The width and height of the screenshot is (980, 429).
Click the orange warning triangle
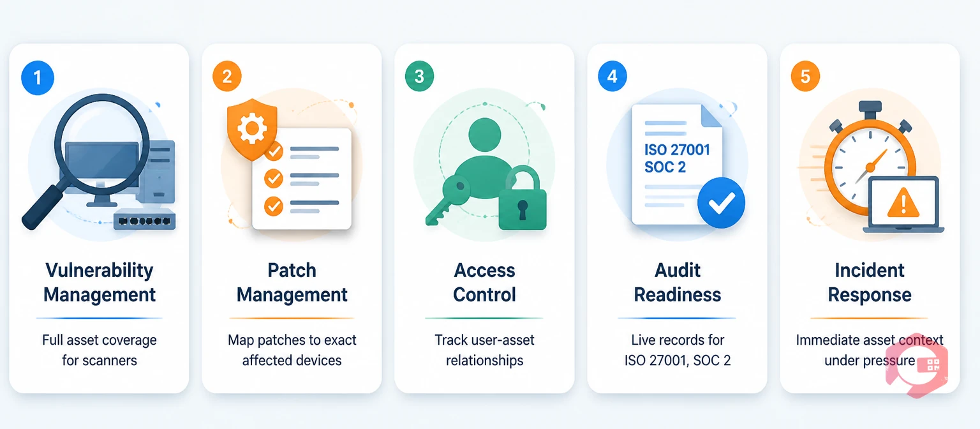[903, 203]
